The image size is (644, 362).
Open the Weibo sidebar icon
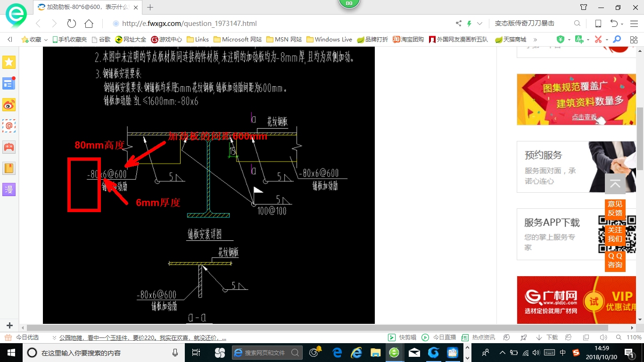pyautogui.click(x=9, y=105)
